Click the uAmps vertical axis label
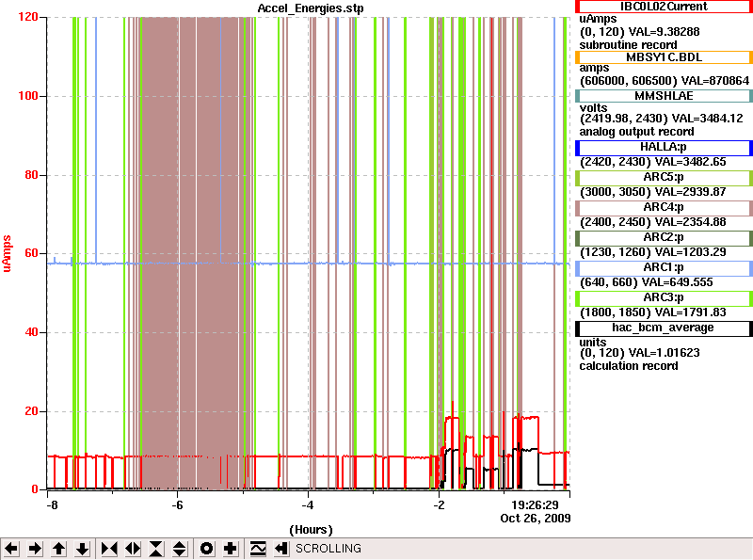This screenshot has width=753, height=560. tap(7, 253)
